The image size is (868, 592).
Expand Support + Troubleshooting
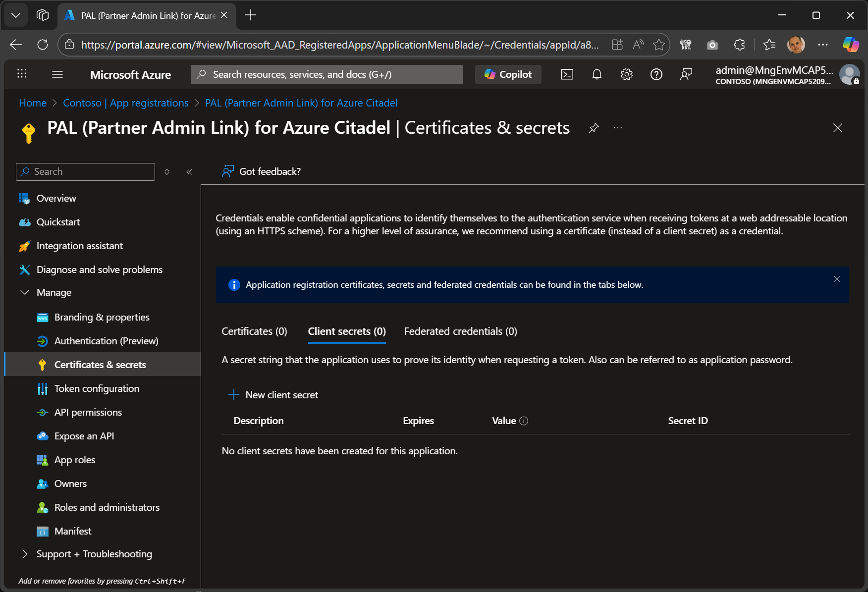click(94, 554)
